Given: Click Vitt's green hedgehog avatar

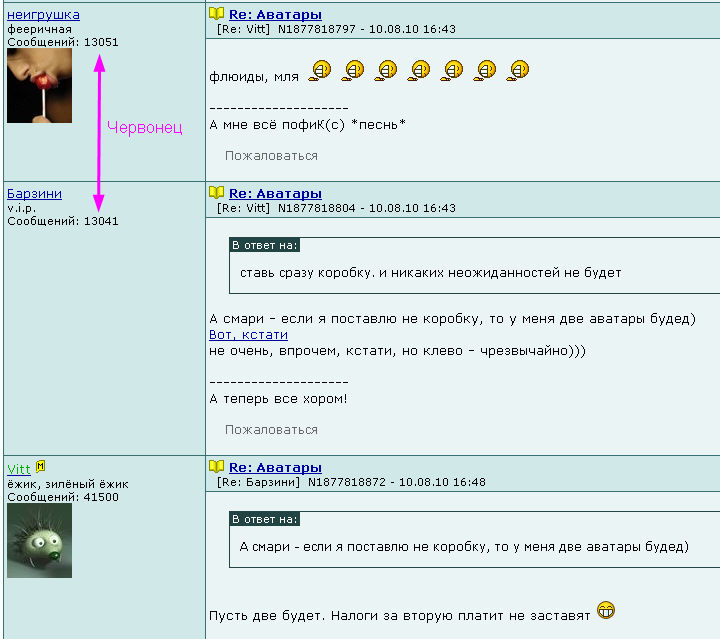Looking at the screenshot, I should (39, 540).
